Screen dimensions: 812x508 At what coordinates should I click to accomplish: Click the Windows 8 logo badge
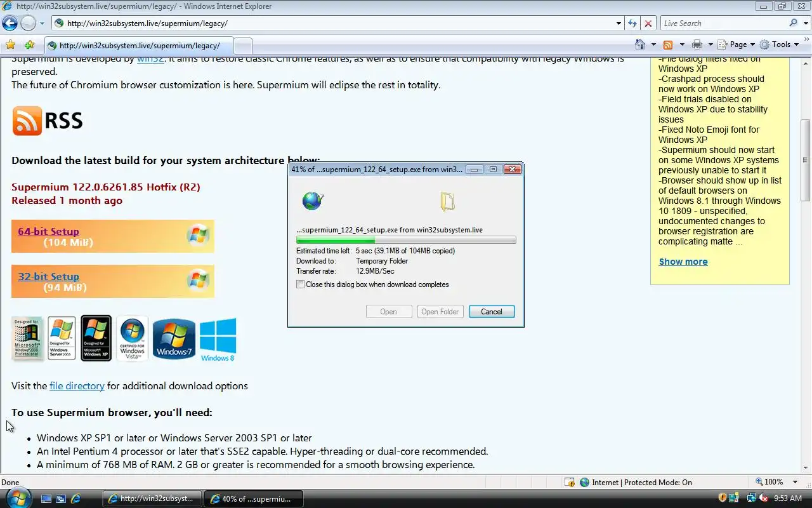coord(218,340)
